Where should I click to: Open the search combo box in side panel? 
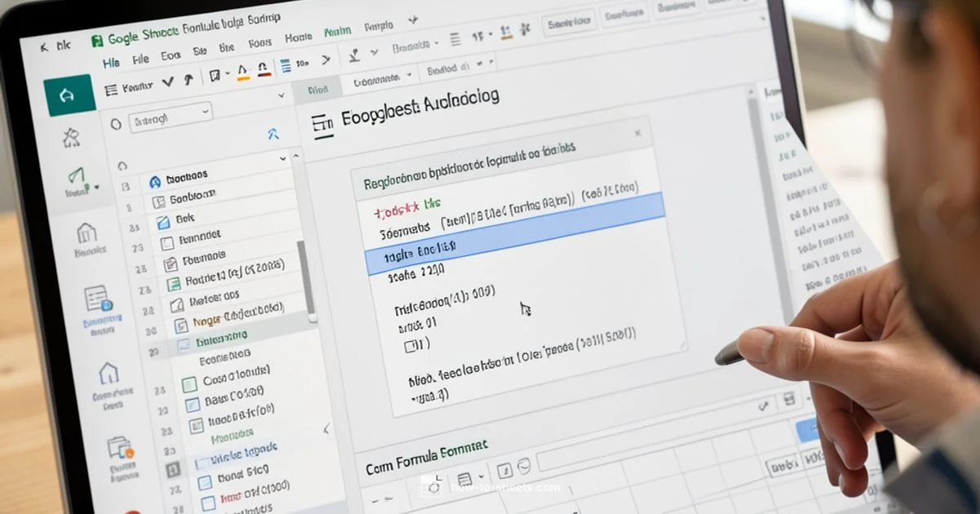click(x=169, y=116)
